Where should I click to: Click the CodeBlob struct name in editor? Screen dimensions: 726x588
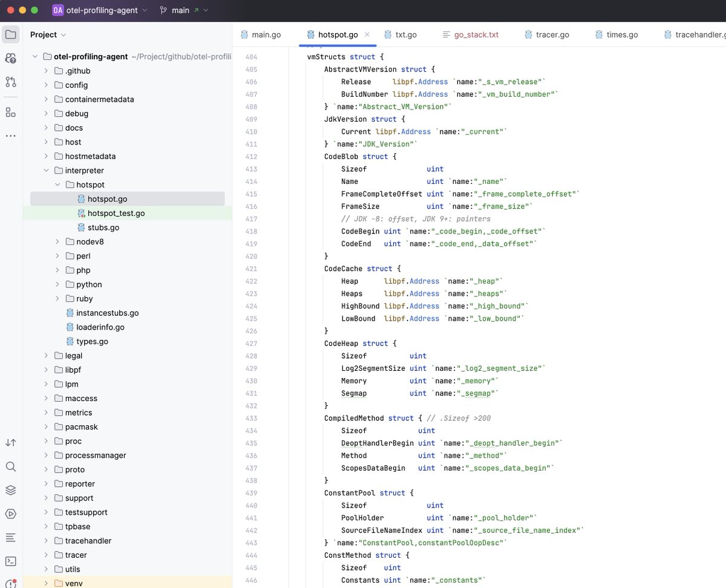pos(341,157)
